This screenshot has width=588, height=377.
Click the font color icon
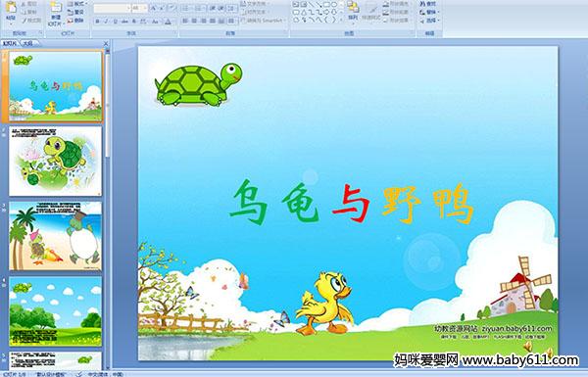(x=169, y=22)
